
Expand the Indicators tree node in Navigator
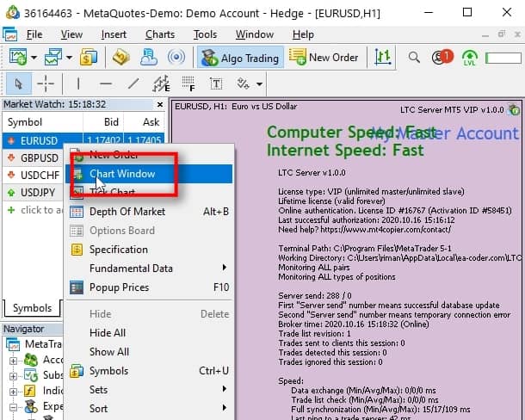pos(13,392)
